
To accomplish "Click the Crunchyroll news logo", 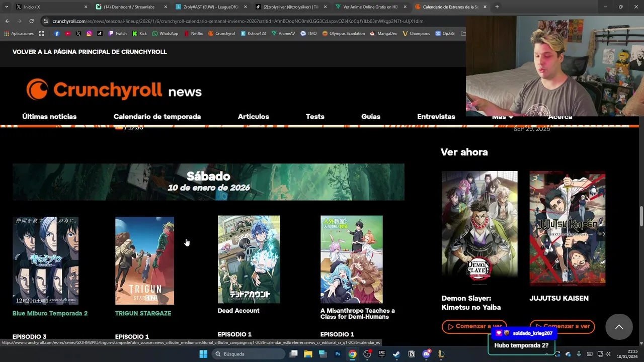I will [114, 90].
